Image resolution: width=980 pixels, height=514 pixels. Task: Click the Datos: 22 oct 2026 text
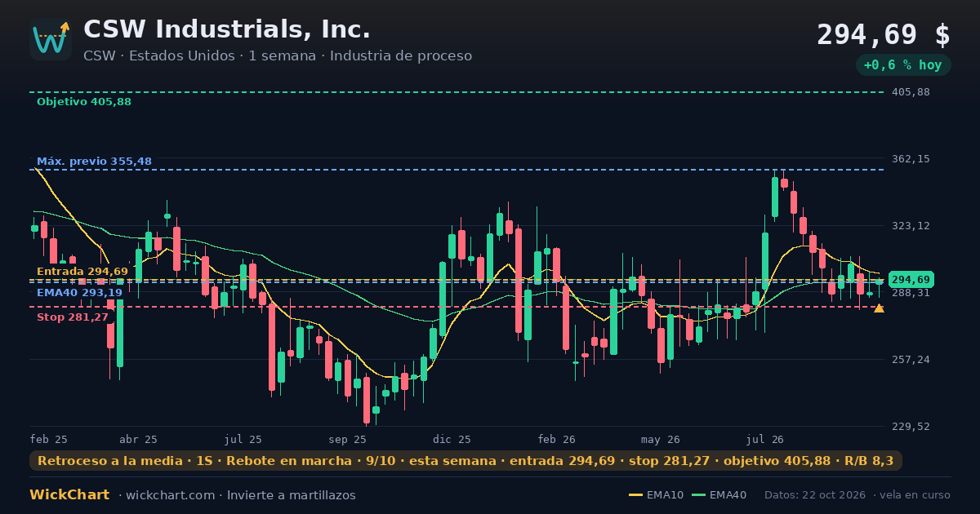click(x=817, y=495)
